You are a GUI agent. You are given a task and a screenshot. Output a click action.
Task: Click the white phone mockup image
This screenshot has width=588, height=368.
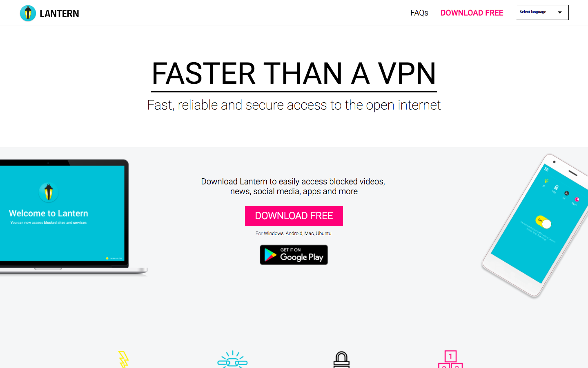coord(535,226)
